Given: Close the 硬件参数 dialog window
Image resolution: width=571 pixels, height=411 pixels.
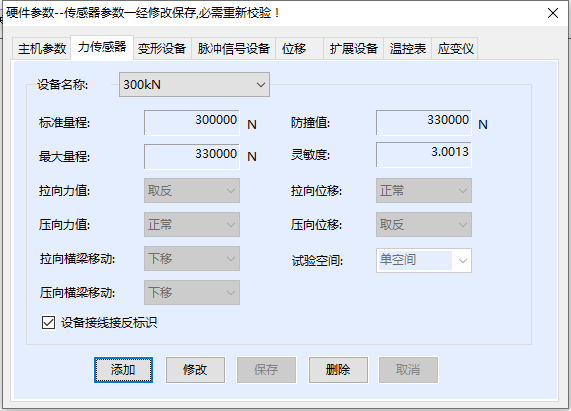Looking at the screenshot, I should [553, 13].
